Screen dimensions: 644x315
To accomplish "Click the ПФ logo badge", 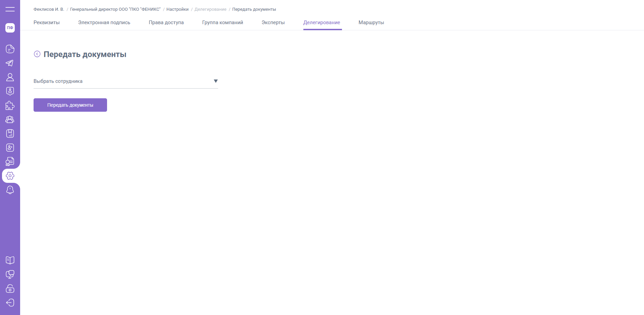I will 10,28.
